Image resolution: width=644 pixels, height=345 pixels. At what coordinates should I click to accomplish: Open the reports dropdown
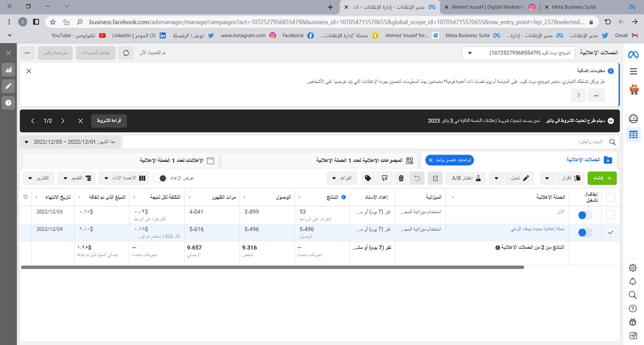pos(38,178)
